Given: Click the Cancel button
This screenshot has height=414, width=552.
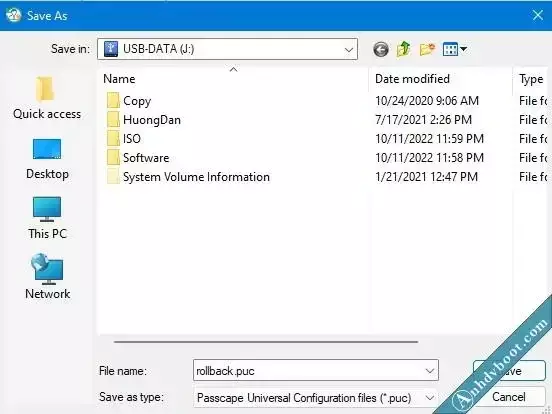Looking at the screenshot, I should [509, 397].
